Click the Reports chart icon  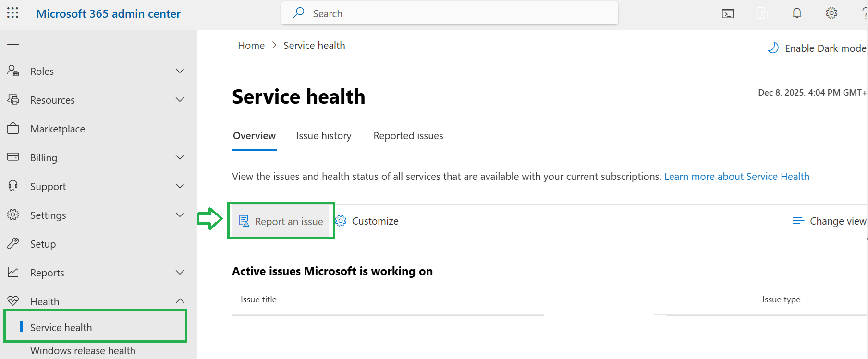(13, 272)
